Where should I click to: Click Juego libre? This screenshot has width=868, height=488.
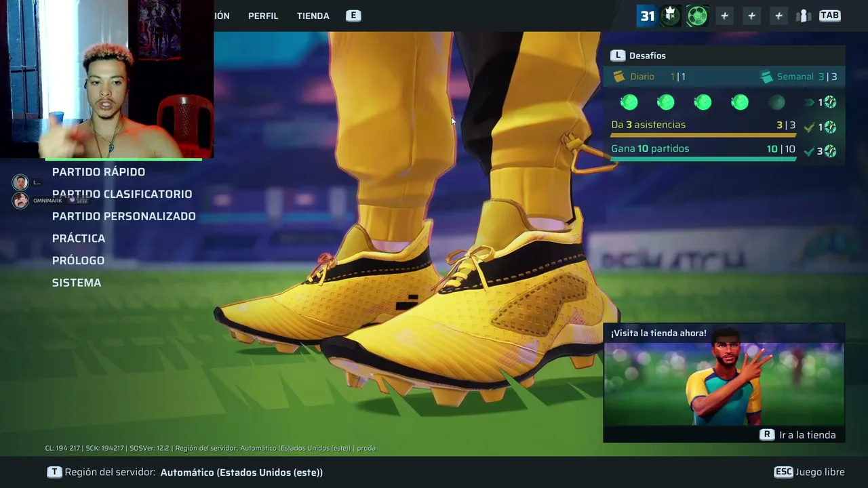point(820,472)
